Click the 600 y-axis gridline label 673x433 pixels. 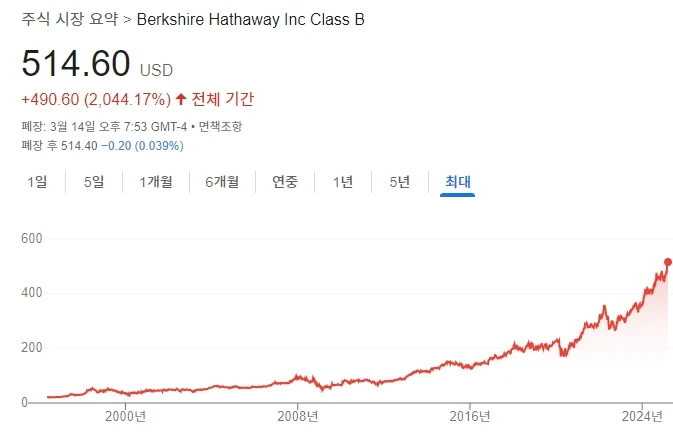pos(31,239)
